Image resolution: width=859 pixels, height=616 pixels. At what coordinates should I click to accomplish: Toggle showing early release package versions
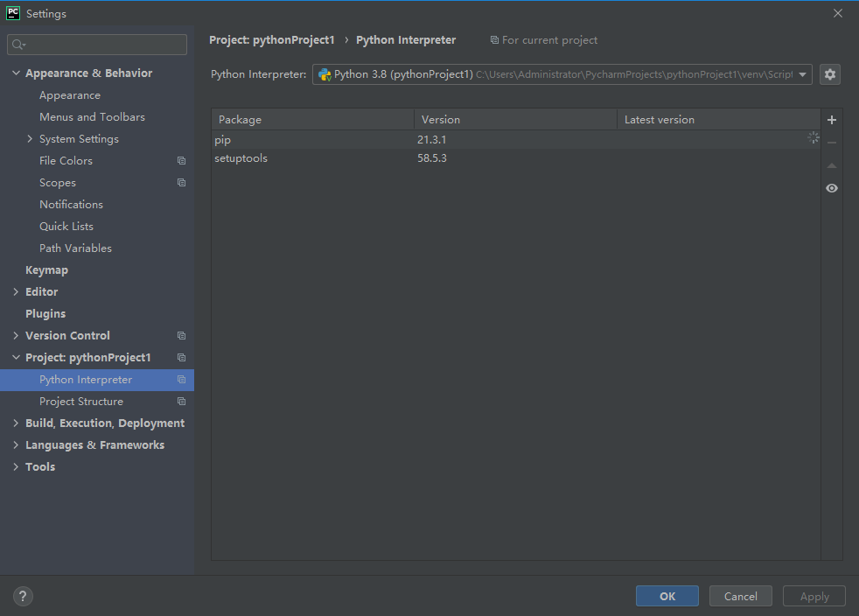pos(831,187)
